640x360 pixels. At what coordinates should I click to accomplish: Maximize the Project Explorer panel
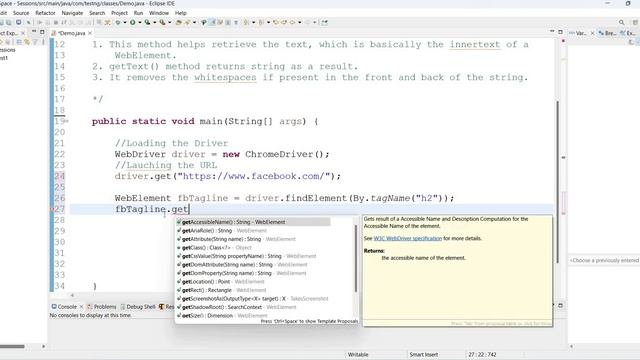point(42,31)
